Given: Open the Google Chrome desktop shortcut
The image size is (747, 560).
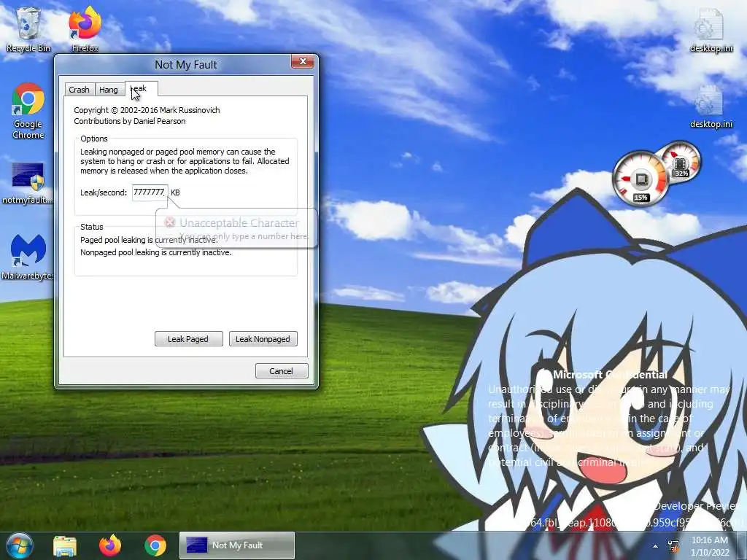Looking at the screenshot, I should tap(28, 111).
